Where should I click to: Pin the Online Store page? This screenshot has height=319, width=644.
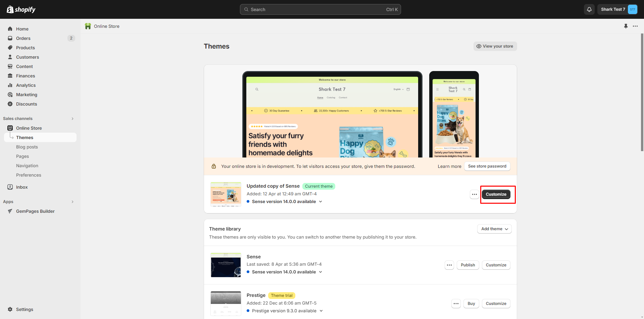(x=626, y=26)
